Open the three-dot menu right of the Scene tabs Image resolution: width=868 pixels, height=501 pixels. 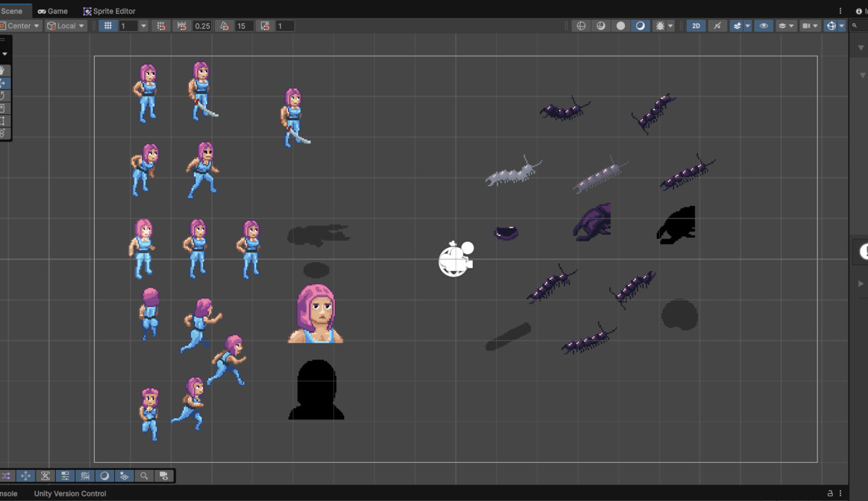841,11
